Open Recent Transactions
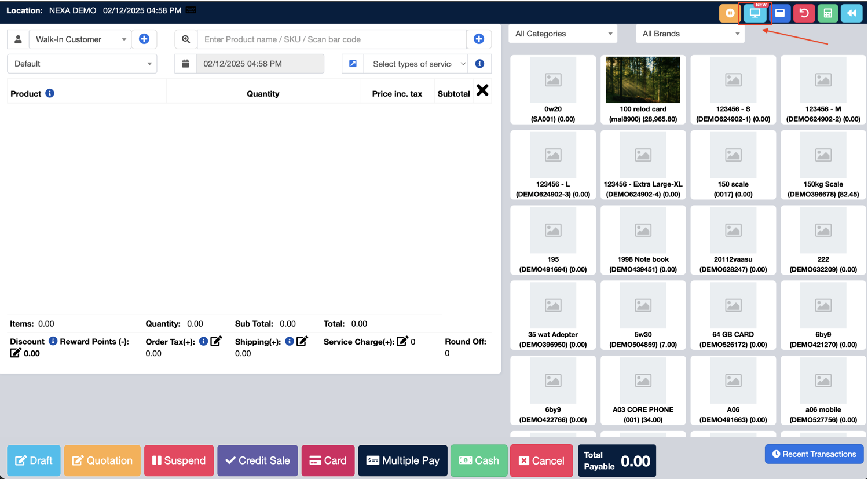 pyautogui.click(x=814, y=454)
